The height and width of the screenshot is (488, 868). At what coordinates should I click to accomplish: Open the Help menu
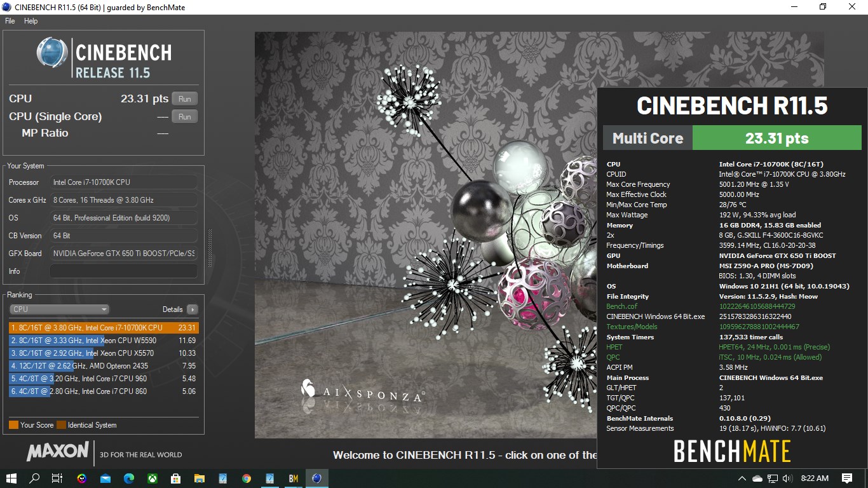[31, 21]
